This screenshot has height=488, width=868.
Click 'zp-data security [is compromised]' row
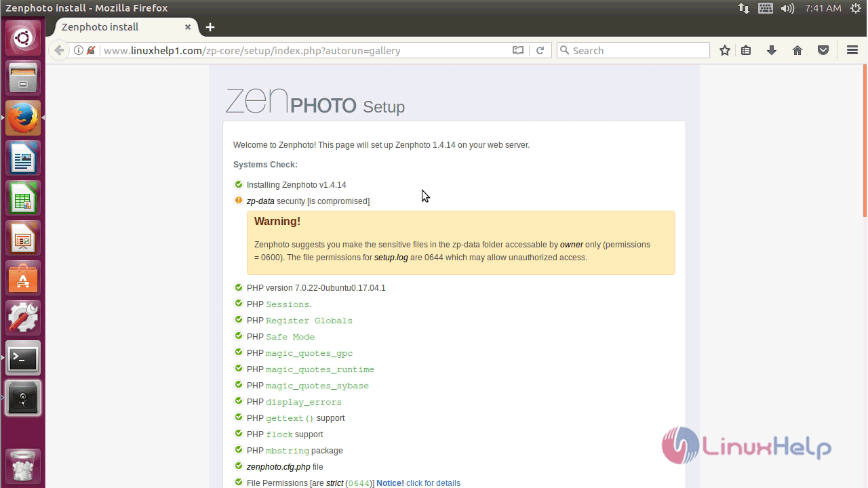click(x=308, y=201)
